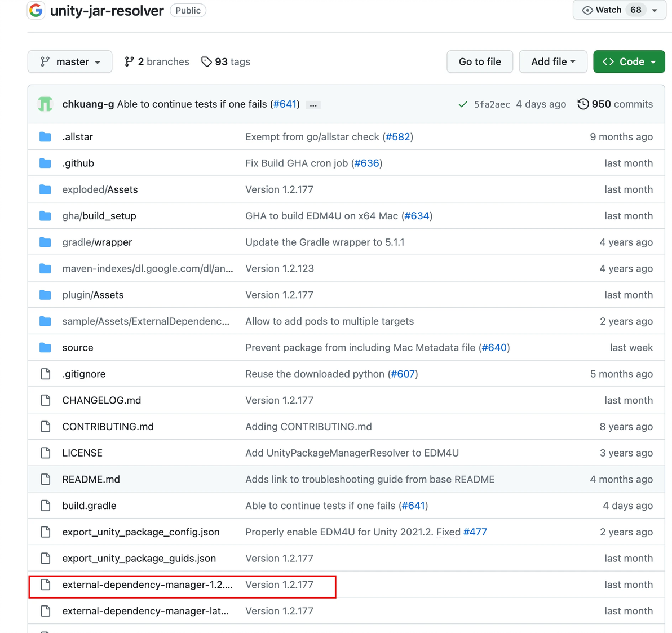Open the master branch dropdown
The image size is (672, 633).
(70, 62)
